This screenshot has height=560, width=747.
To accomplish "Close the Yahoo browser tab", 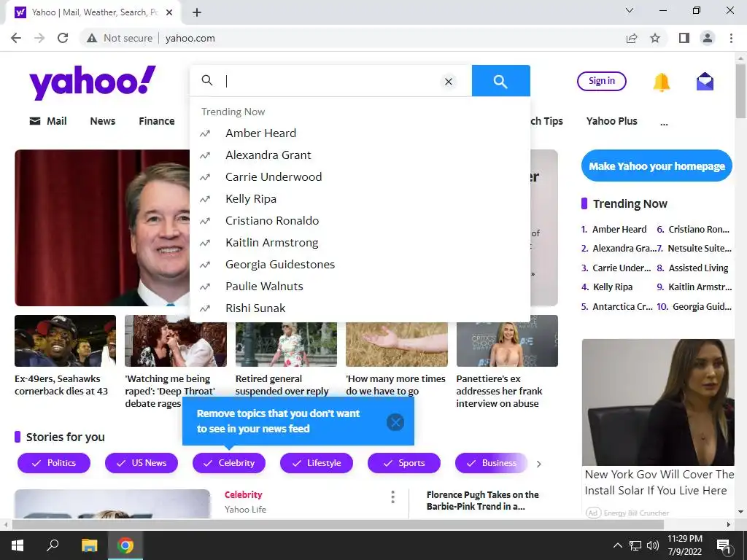I will tap(169, 12).
